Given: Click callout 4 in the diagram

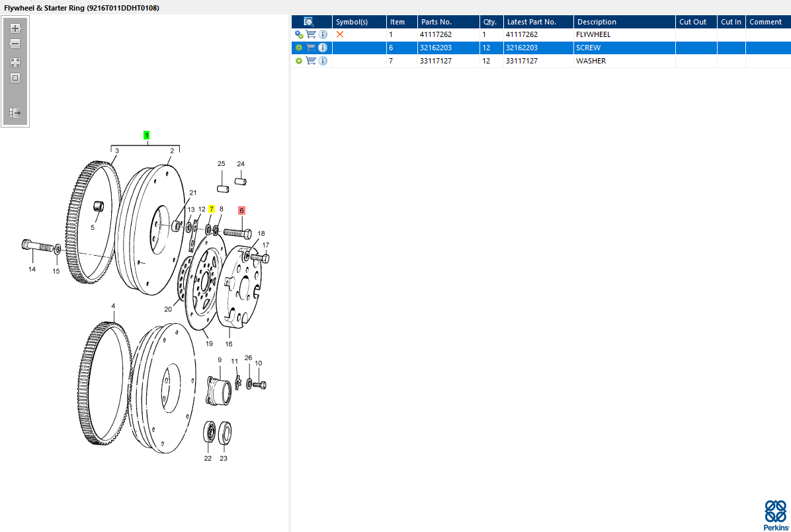Looking at the screenshot, I should coord(113,306).
